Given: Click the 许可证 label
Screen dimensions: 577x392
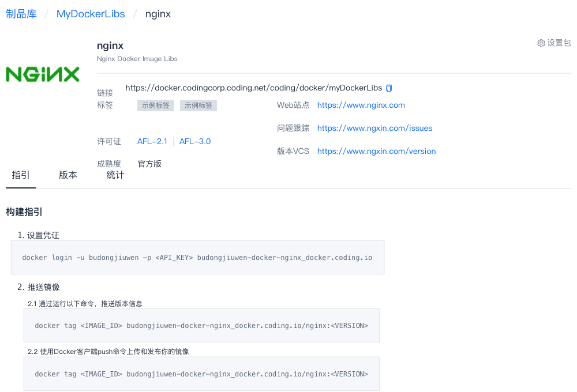Looking at the screenshot, I should (109, 142).
